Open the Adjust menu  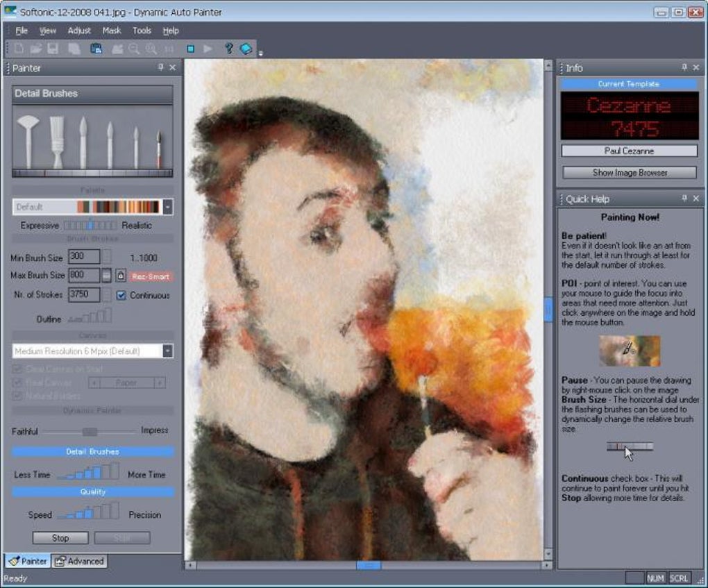tap(79, 31)
